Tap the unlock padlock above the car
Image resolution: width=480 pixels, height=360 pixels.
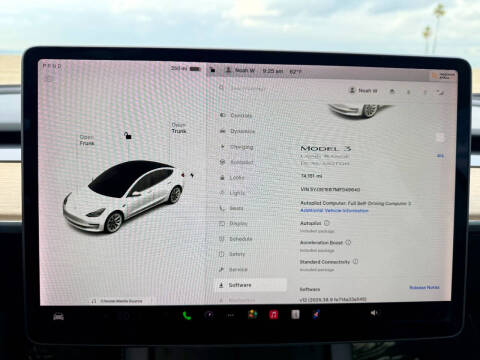click(x=128, y=135)
